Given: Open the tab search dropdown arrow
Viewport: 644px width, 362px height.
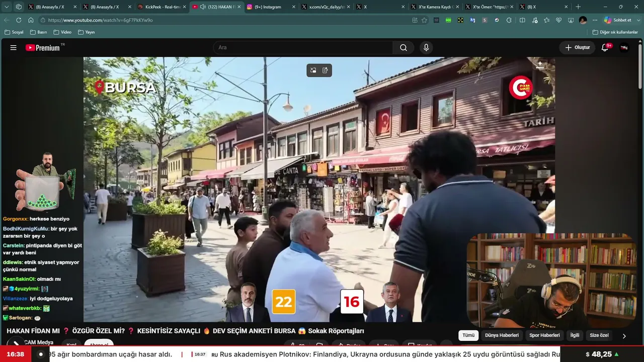Looking at the screenshot, I should click(x=6, y=7).
